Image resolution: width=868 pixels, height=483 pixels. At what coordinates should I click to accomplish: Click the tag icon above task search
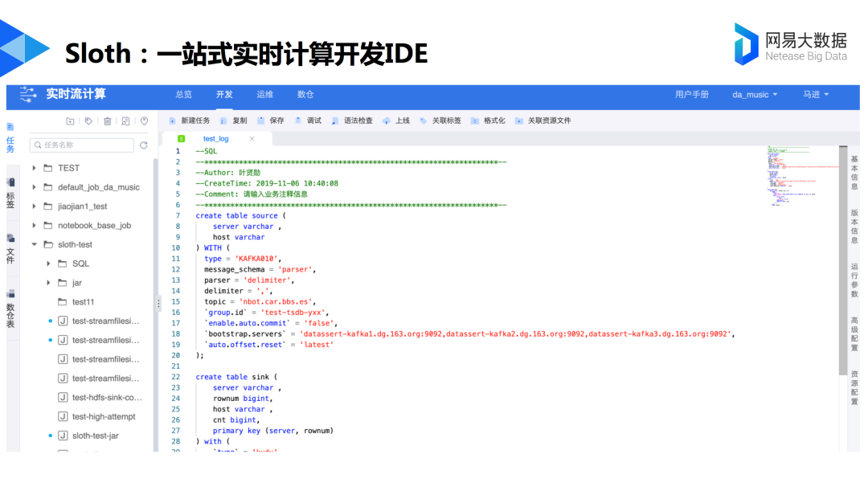(88, 121)
